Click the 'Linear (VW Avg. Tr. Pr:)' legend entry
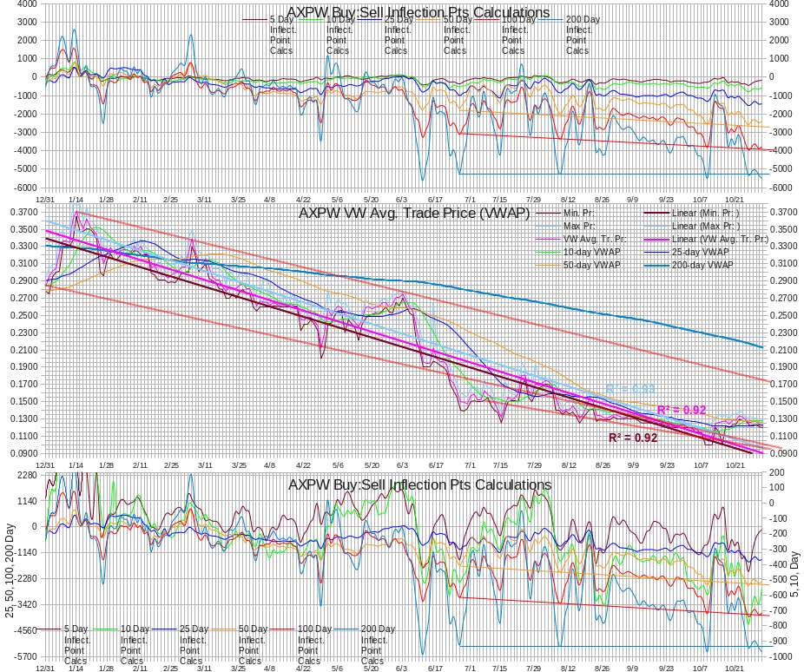The image size is (804, 672). coord(706,239)
